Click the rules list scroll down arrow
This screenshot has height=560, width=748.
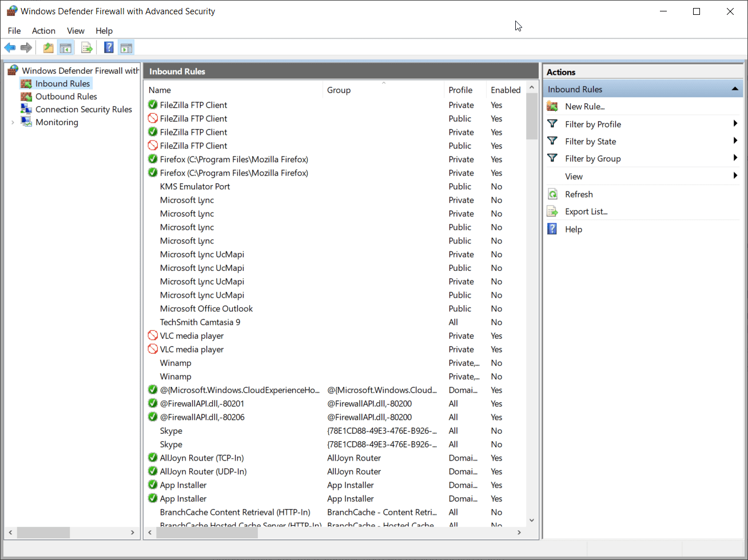click(x=532, y=520)
